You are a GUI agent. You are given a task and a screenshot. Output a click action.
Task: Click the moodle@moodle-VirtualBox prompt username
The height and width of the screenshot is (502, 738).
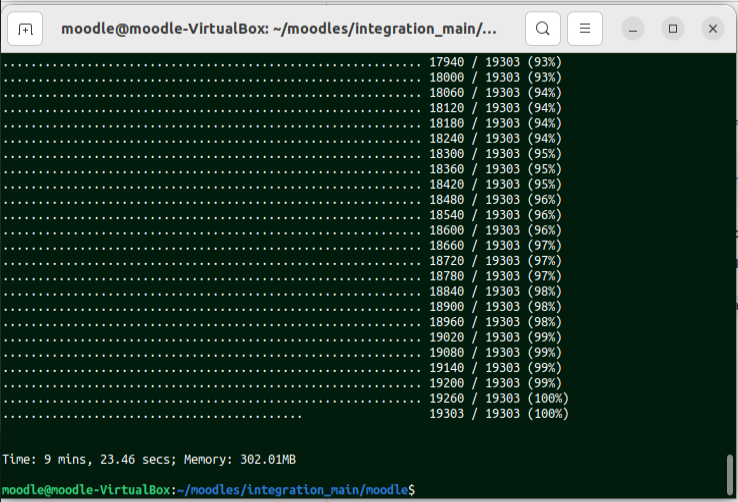(x=86, y=490)
